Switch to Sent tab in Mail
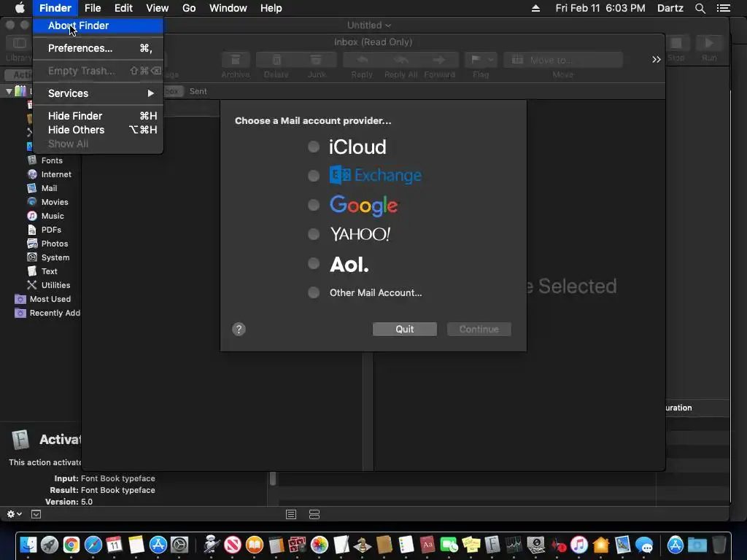Viewport: 747px width, 560px height. (x=198, y=91)
